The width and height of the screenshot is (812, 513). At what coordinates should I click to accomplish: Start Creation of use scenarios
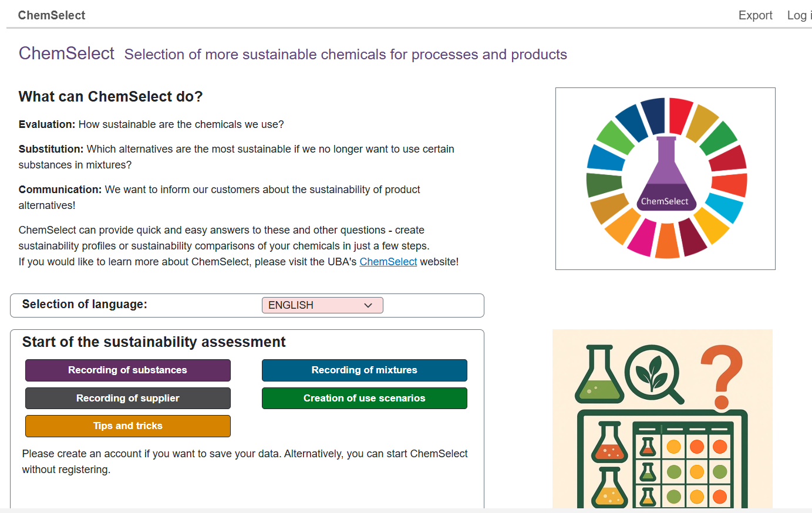point(364,398)
